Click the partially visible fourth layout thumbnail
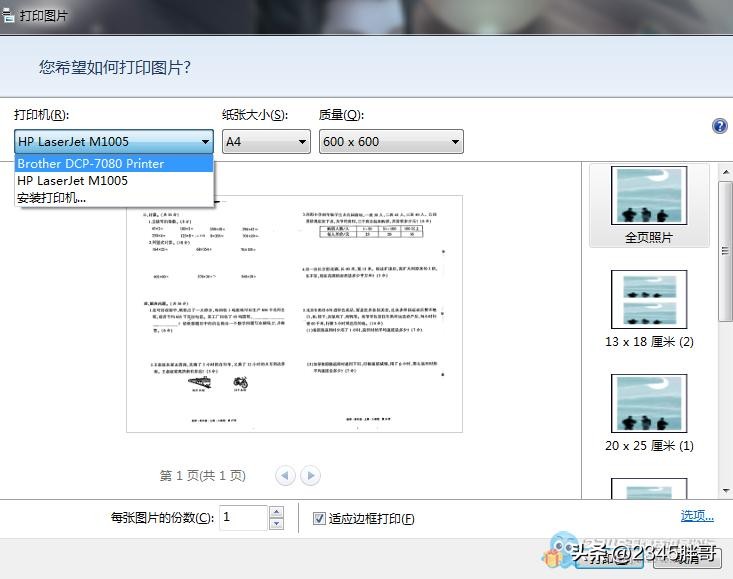 (649, 488)
